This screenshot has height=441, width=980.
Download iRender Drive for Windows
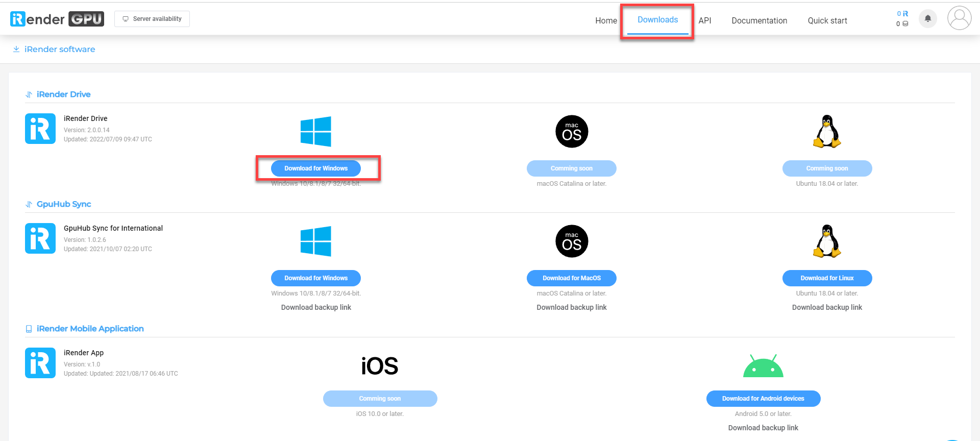tap(316, 168)
